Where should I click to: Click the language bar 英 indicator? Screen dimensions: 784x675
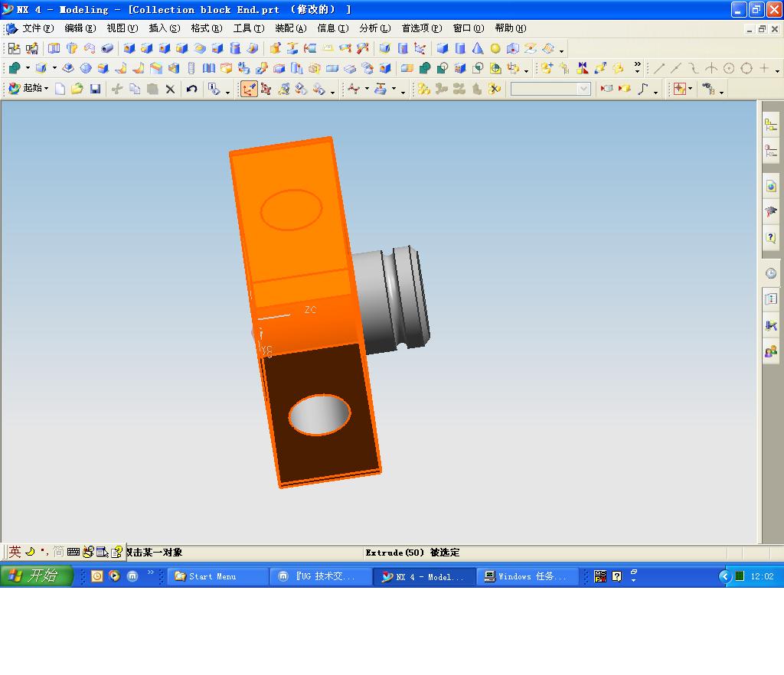pyautogui.click(x=12, y=551)
